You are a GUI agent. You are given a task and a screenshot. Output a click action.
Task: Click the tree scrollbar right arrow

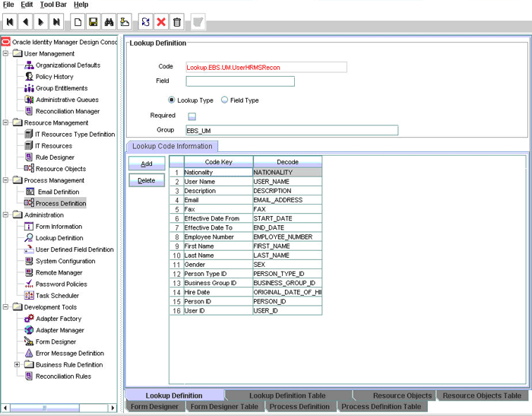click(x=113, y=408)
